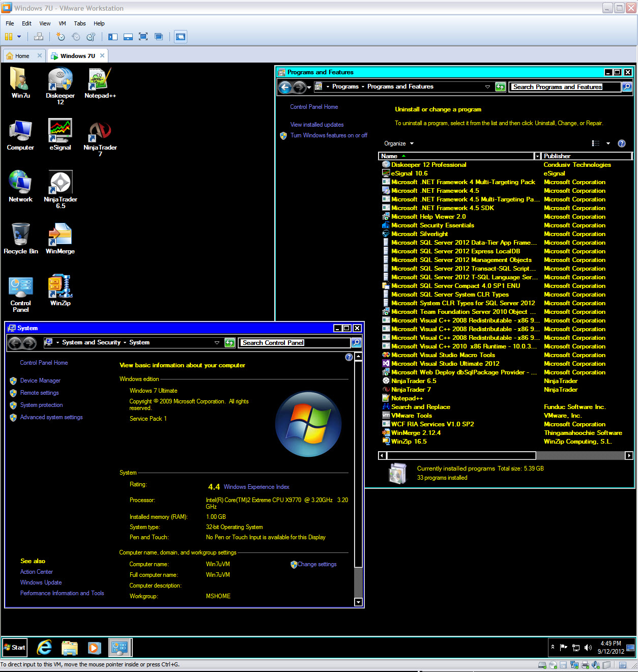Click the Change settings link
The image size is (638, 672).
(x=317, y=564)
